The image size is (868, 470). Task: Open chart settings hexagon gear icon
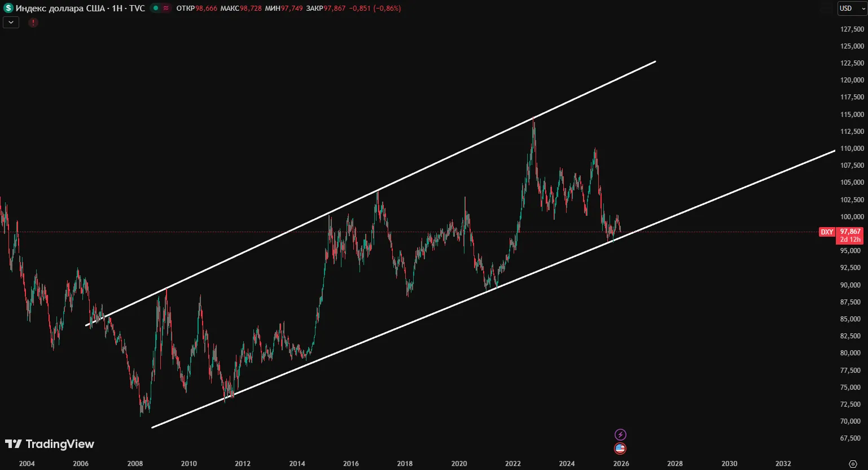pos(853,464)
